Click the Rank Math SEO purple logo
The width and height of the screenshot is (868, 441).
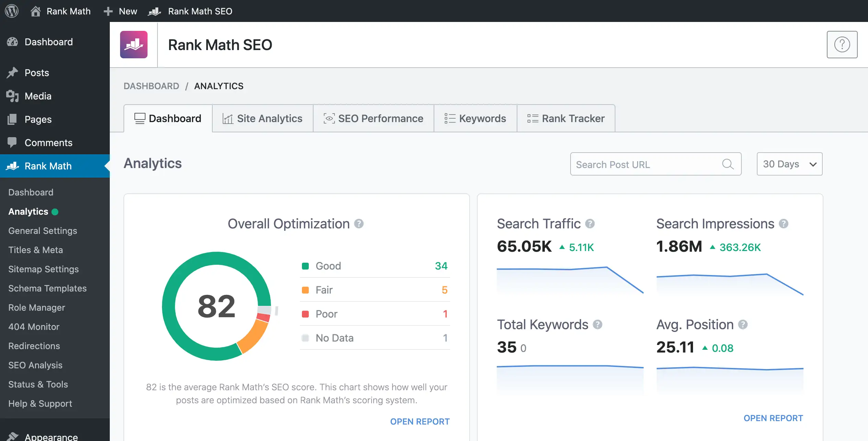[134, 45]
